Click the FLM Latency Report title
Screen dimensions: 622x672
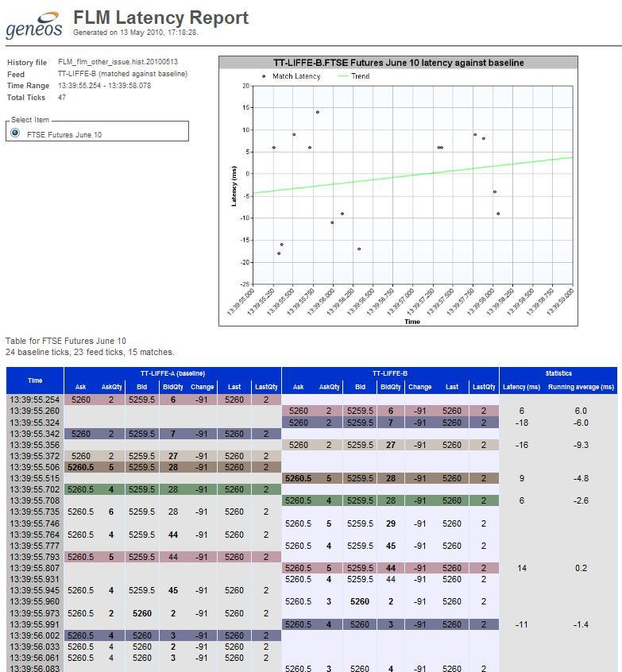pos(160,18)
